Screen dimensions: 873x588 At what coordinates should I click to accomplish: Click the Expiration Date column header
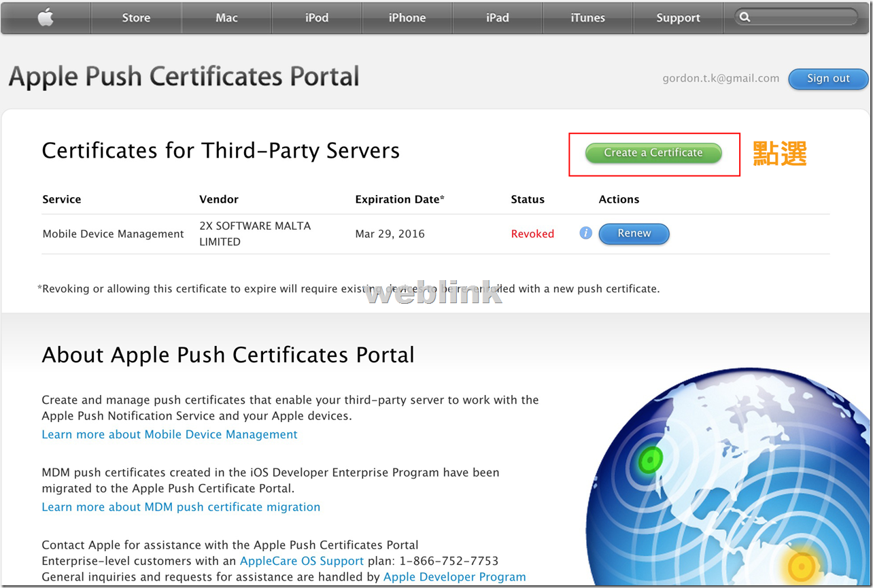[x=400, y=199]
